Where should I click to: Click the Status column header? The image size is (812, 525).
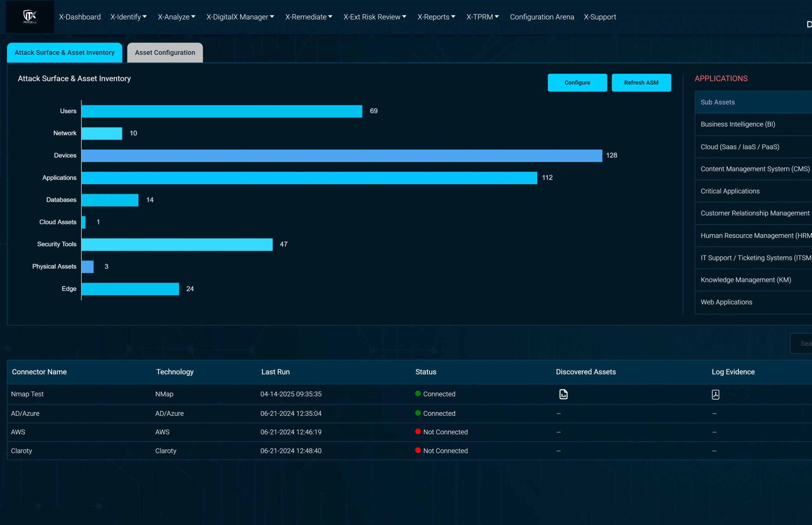tap(426, 372)
